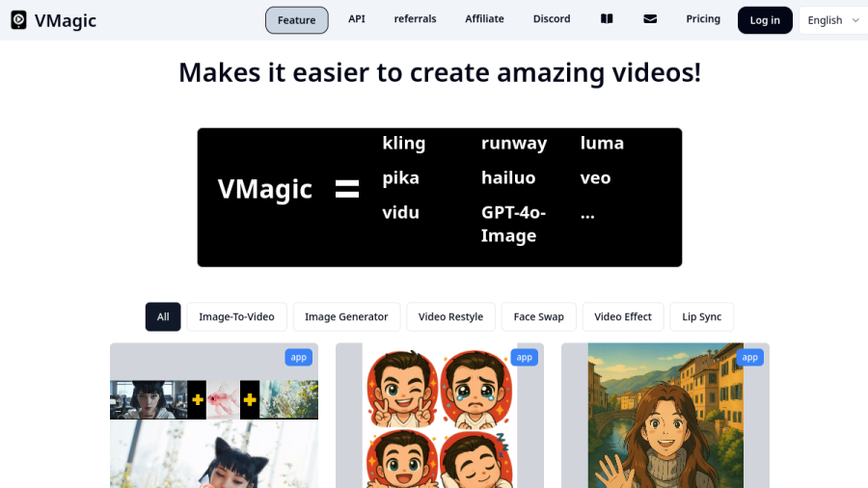Click the 'kling' text in the banner
Image resolution: width=868 pixels, height=488 pixels.
[x=404, y=144]
